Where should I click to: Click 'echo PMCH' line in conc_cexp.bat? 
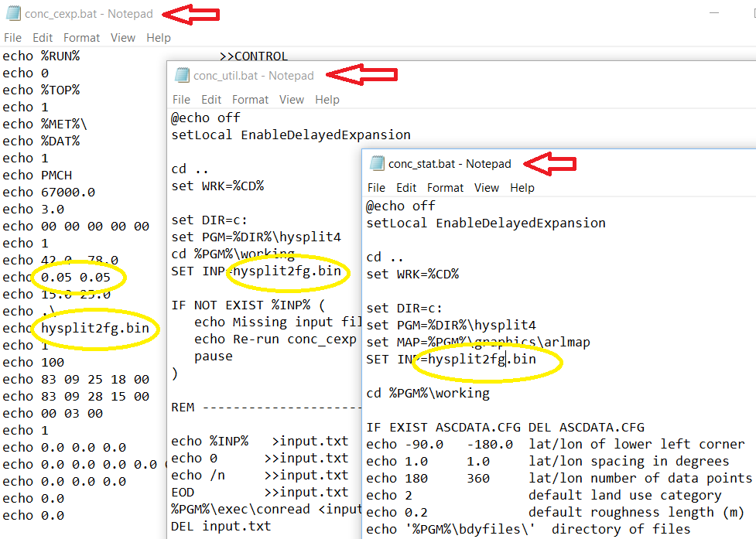click(37, 175)
